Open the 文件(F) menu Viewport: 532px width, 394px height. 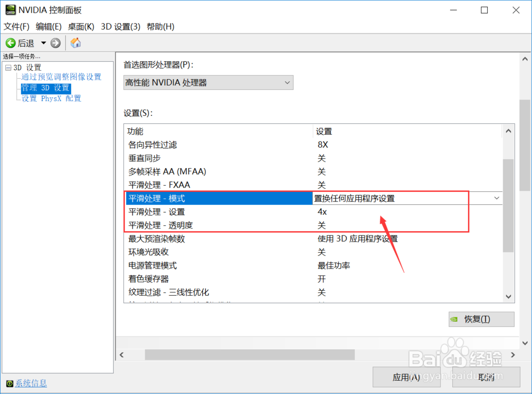(16, 27)
